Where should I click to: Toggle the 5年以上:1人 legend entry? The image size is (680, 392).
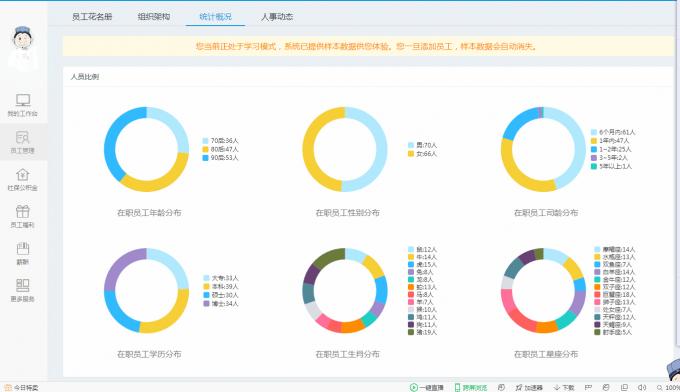pos(611,166)
